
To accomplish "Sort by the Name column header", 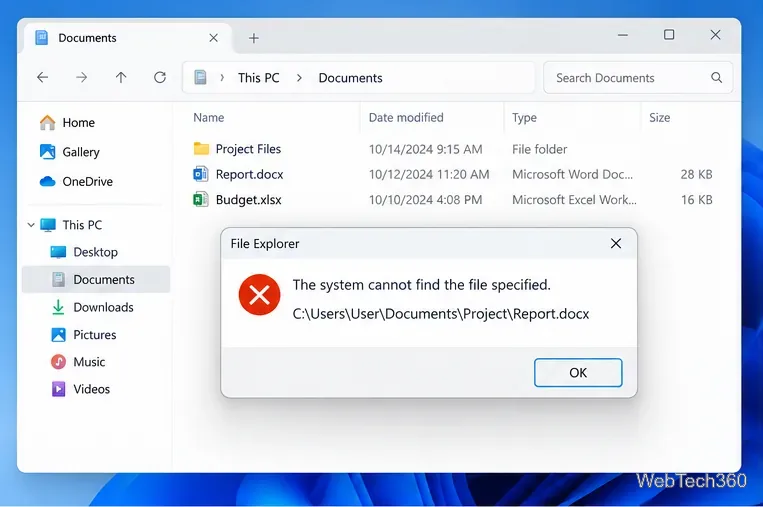I will click(x=208, y=117).
